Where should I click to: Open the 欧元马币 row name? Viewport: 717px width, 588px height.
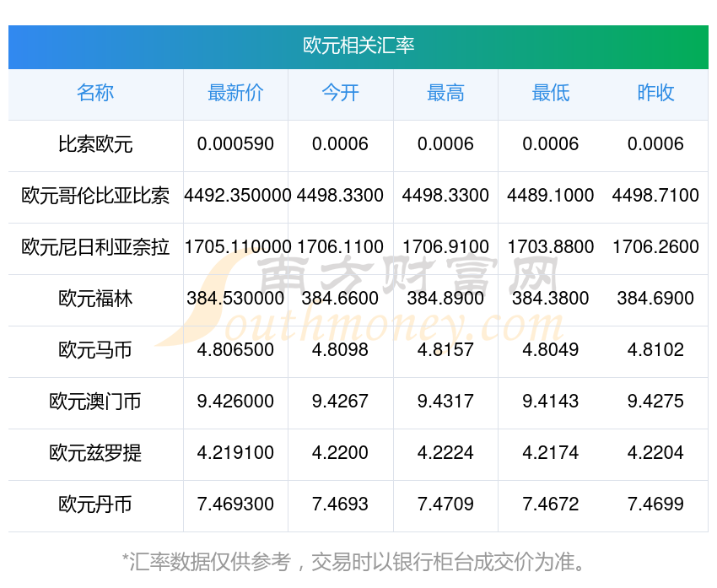[95, 350]
